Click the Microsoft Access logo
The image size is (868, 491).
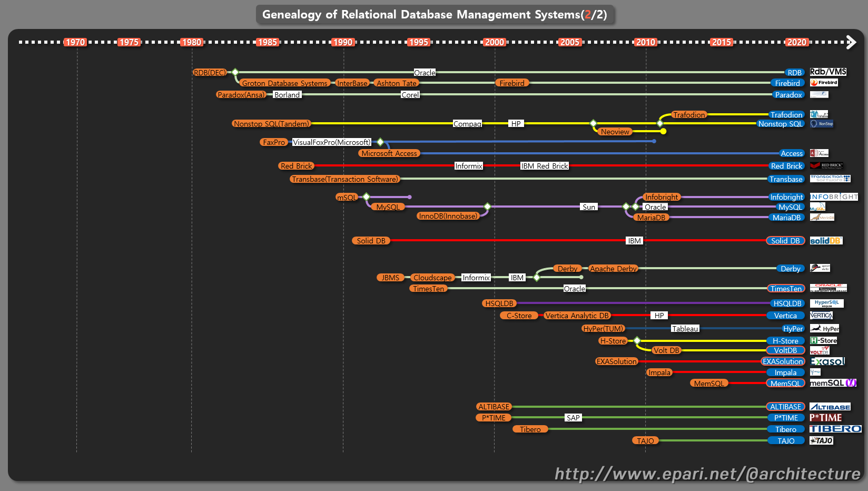tap(819, 153)
